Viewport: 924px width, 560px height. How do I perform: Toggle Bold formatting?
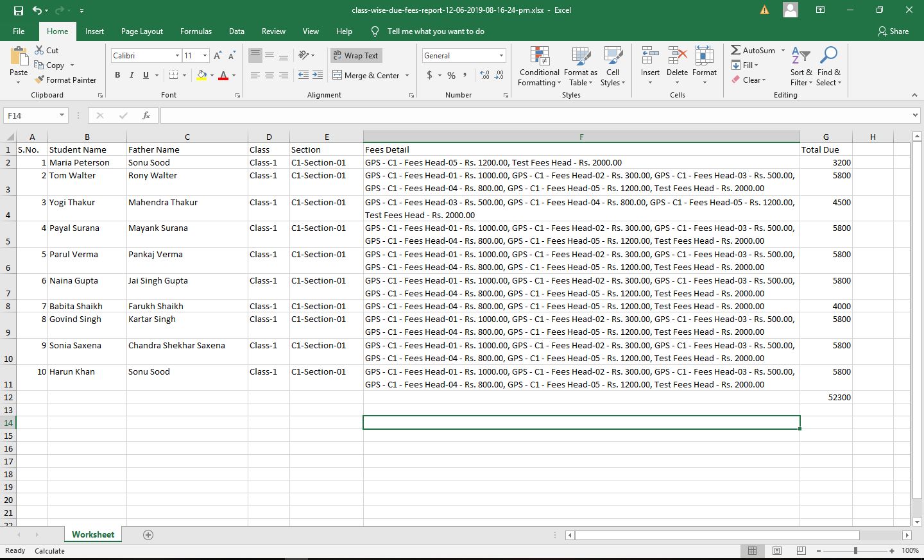pos(117,75)
